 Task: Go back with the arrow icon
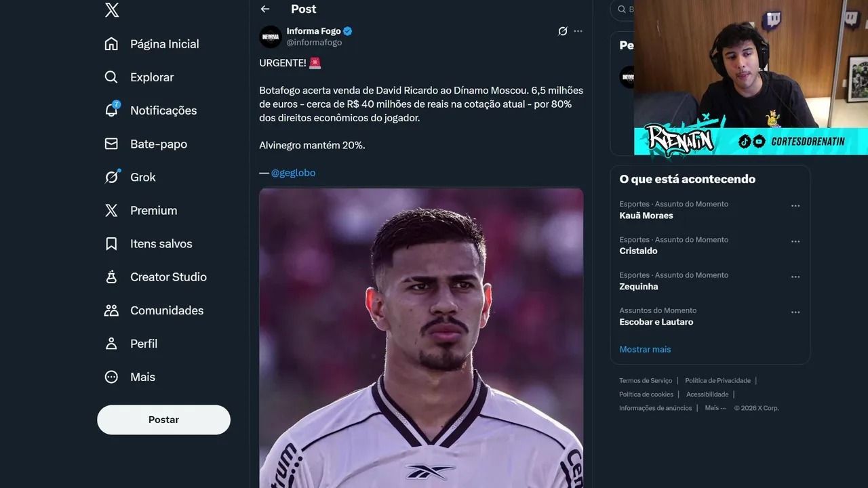pos(265,9)
